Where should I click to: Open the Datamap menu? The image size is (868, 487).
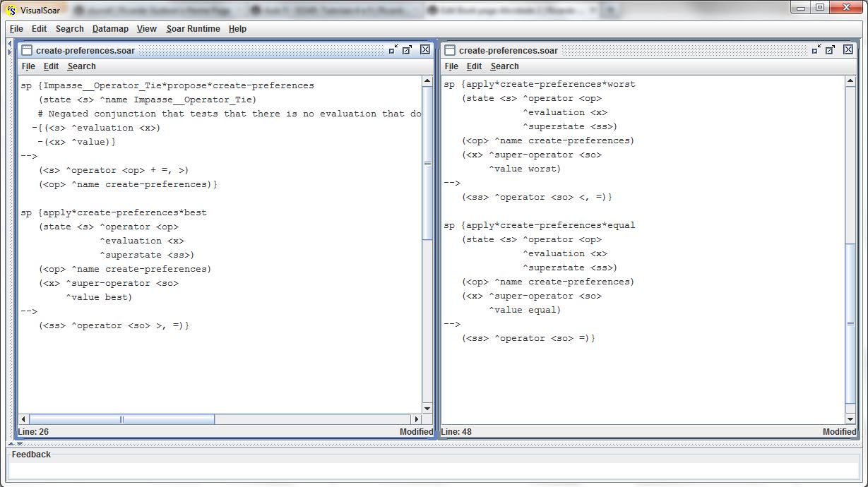point(110,29)
